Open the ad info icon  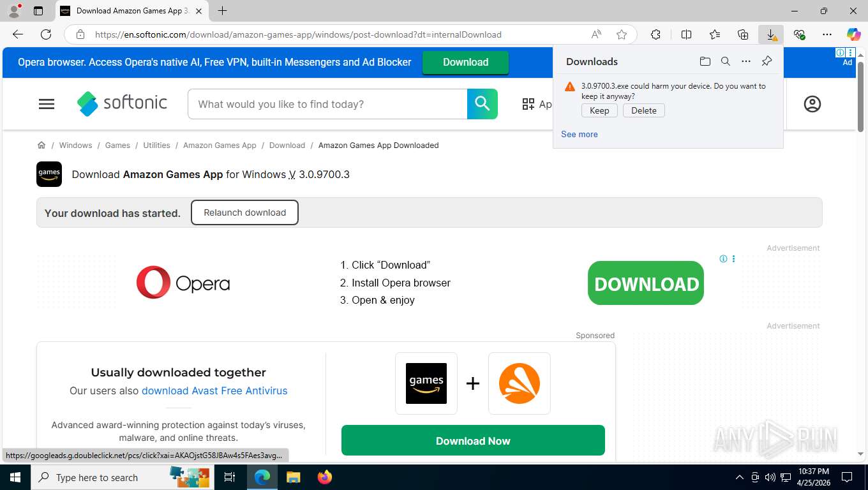point(723,258)
